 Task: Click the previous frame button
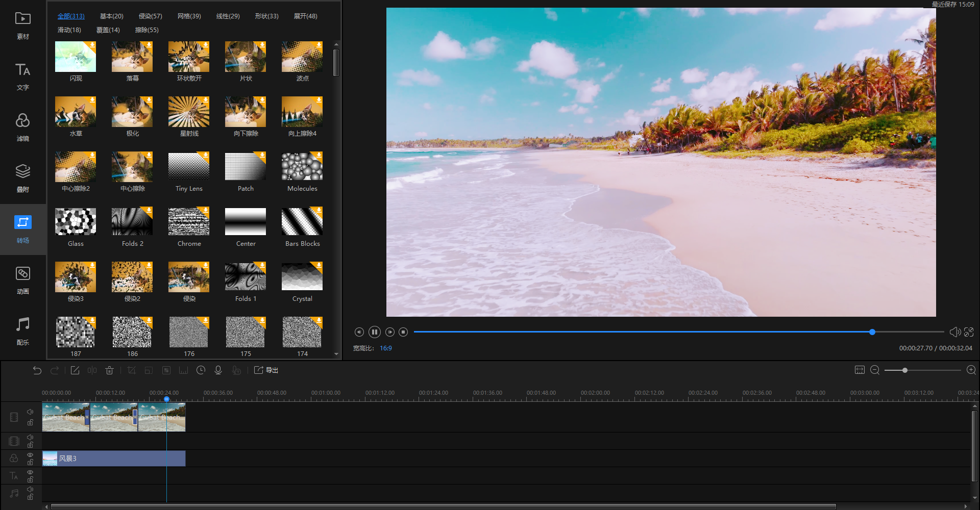coord(359,332)
